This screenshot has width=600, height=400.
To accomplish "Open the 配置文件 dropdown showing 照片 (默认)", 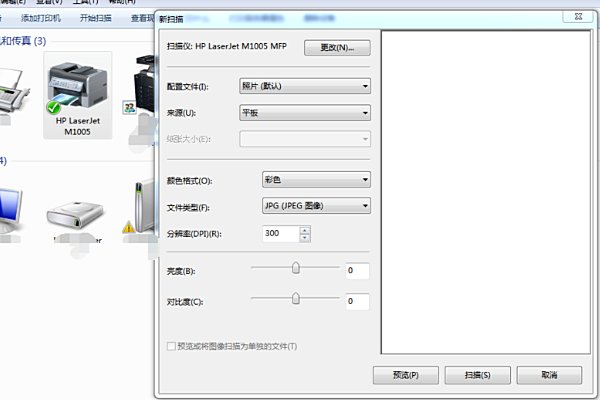I will click(x=305, y=86).
